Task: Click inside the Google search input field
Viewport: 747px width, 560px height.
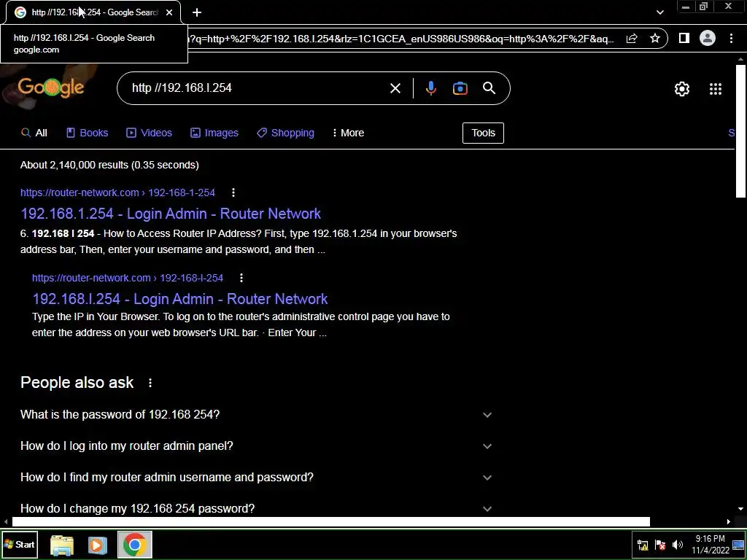Action: tap(258, 88)
